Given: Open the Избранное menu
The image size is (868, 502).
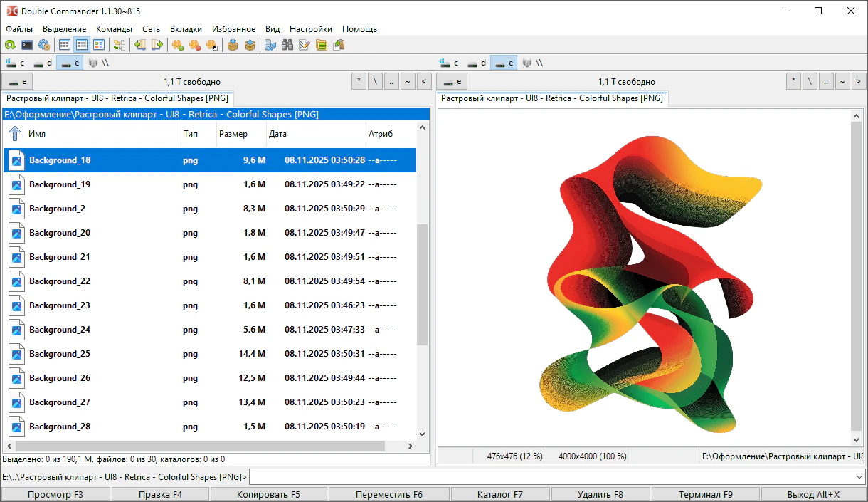Looking at the screenshot, I should (233, 29).
